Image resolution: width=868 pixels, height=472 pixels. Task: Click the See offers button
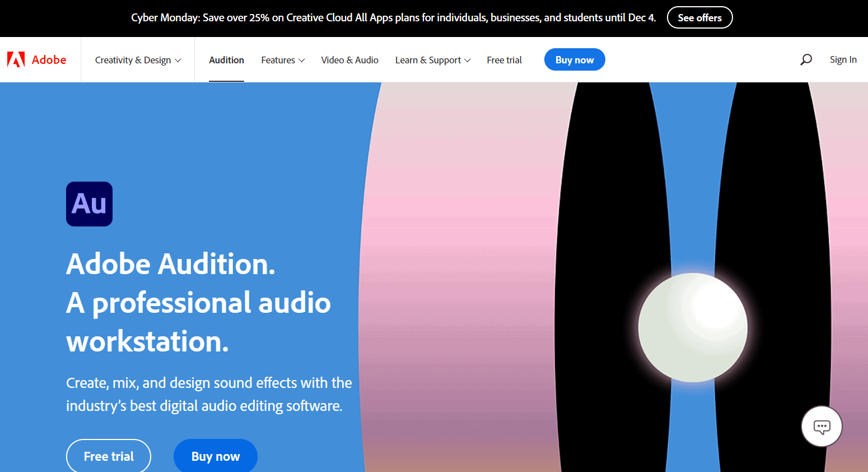pyautogui.click(x=699, y=17)
